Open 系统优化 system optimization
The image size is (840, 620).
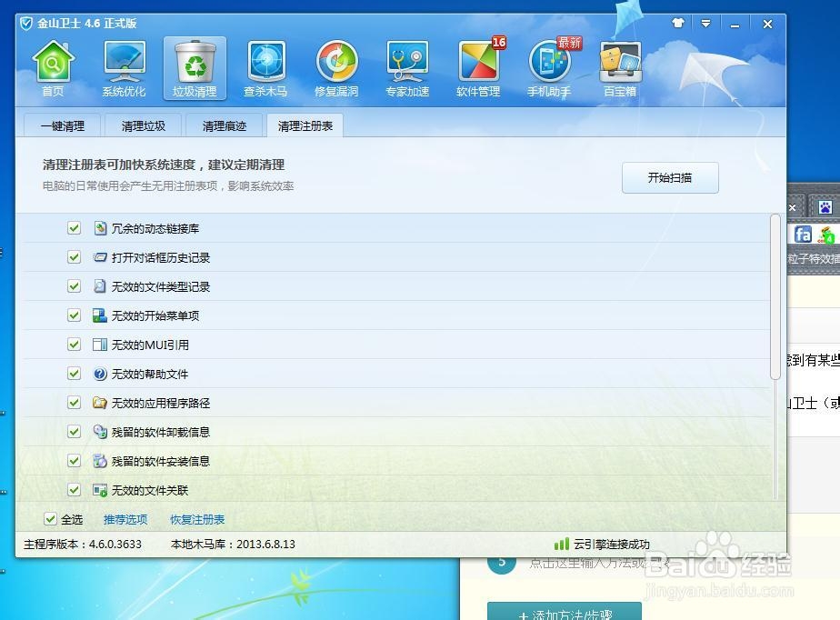point(124,68)
